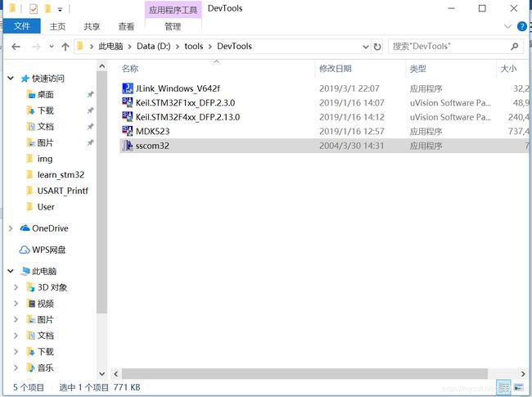Select OneDrive in the navigation pane
Screen dimensions: 532x397
(x=50, y=228)
